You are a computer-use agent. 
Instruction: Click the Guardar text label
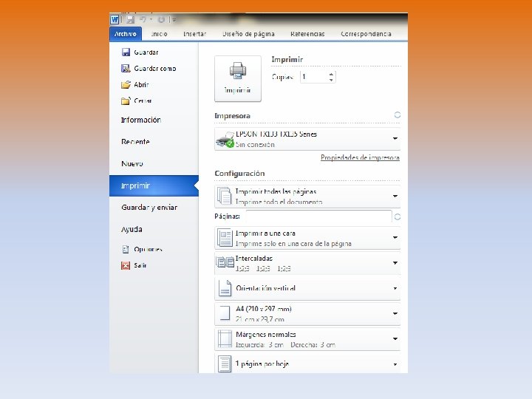(x=146, y=52)
